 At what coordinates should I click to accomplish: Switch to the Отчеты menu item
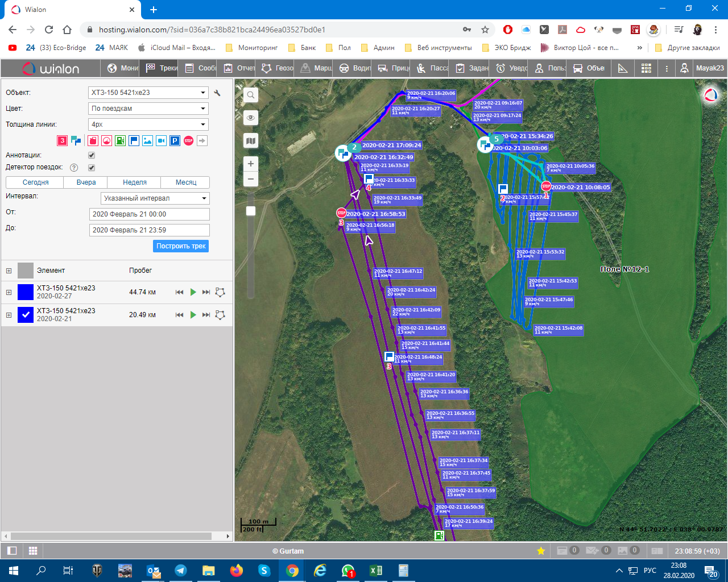click(239, 68)
